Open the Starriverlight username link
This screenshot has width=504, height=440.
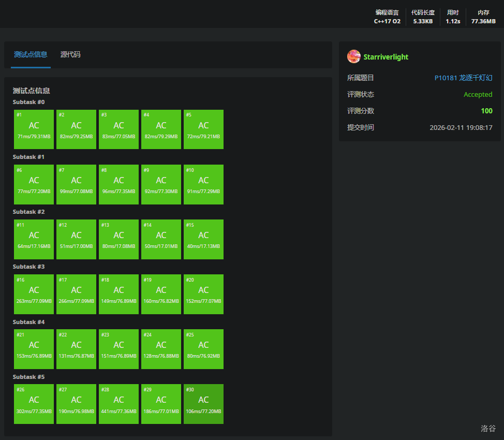pyautogui.click(x=386, y=57)
